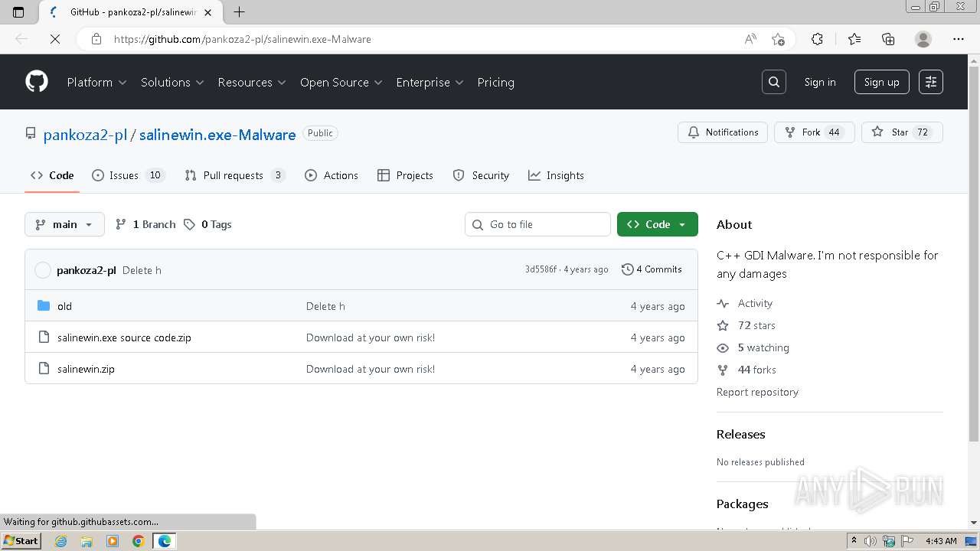This screenshot has width=980, height=551.
Task: Open the pankoza2-pl owner link
Action: [x=85, y=135]
